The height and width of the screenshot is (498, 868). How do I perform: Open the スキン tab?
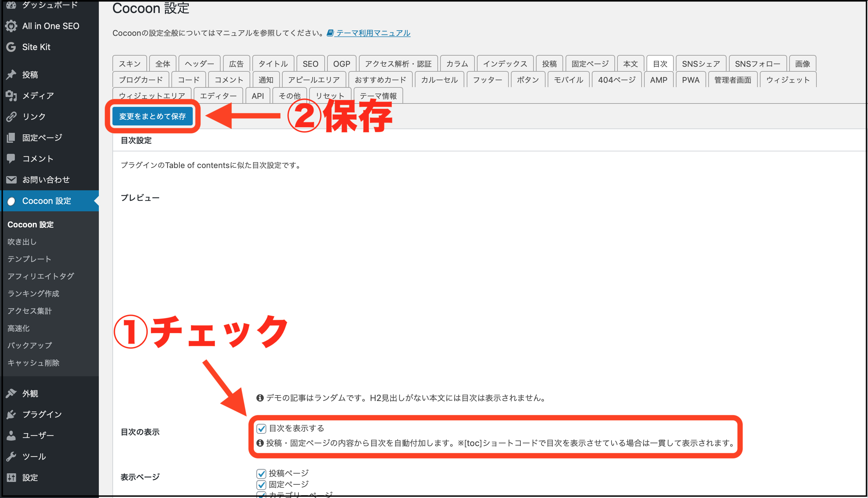130,64
